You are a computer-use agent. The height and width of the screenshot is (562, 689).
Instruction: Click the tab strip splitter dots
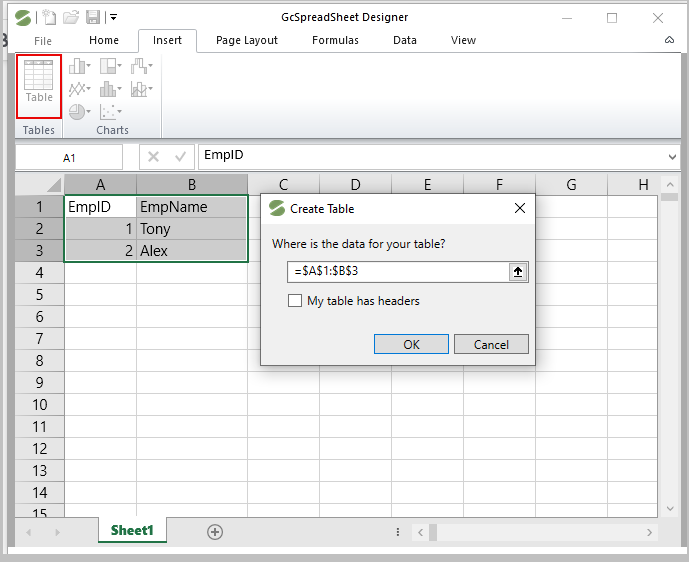tap(398, 532)
